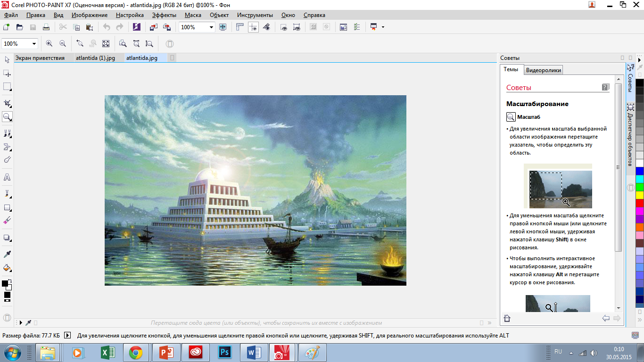
Task: Select the Text tool
Action: 7,177
